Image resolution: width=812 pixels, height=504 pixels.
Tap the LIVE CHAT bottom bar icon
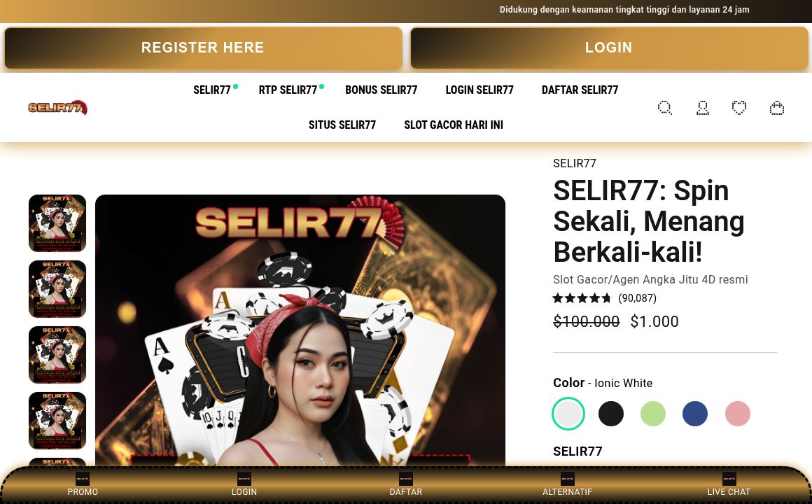tap(729, 479)
